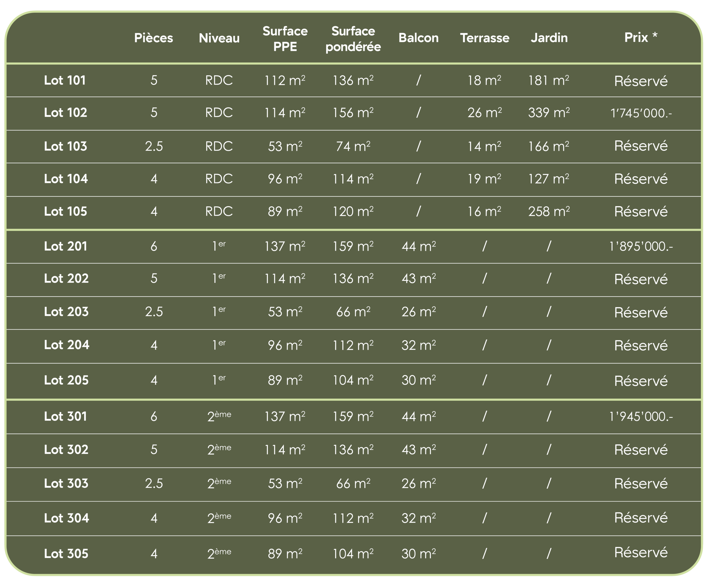706x588 pixels.
Task: Click the 258 m² garden value of Lot 105
Action: tap(549, 211)
